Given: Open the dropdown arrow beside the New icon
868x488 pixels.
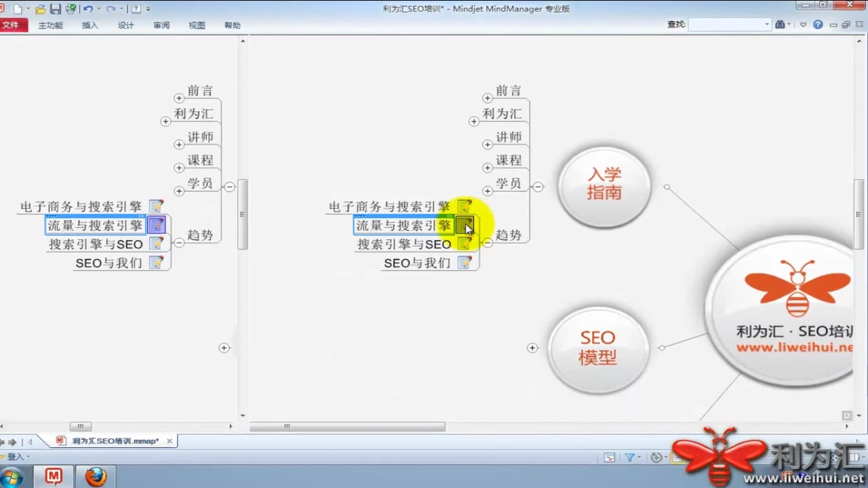Looking at the screenshot, I should [x=28, y=9].
